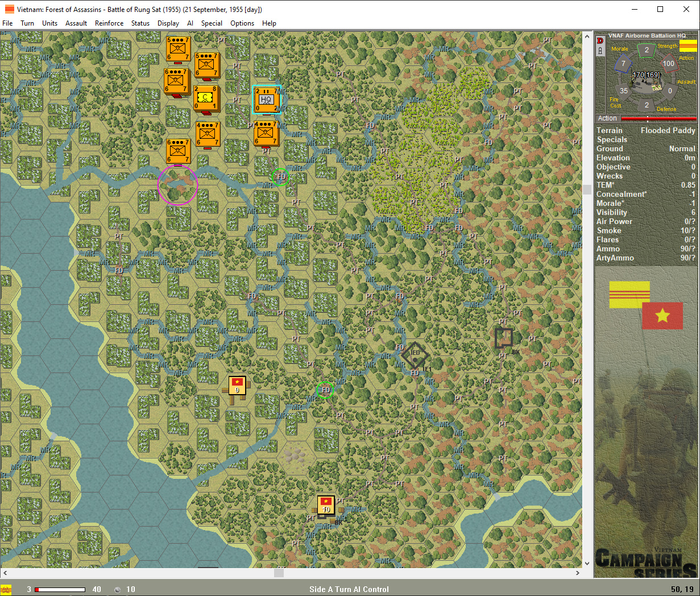Click the Assault value box showing 0
700x596 pixels.
click(x=670, y=90)
